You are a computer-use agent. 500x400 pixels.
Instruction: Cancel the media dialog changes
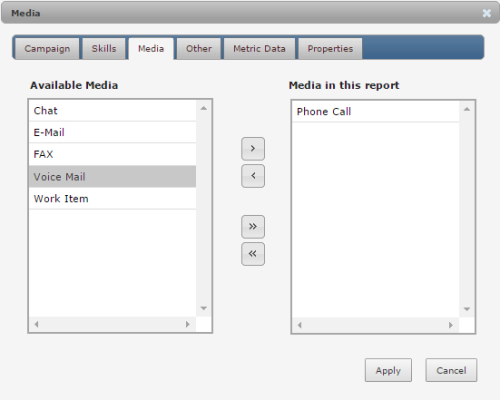pos(451,370)
